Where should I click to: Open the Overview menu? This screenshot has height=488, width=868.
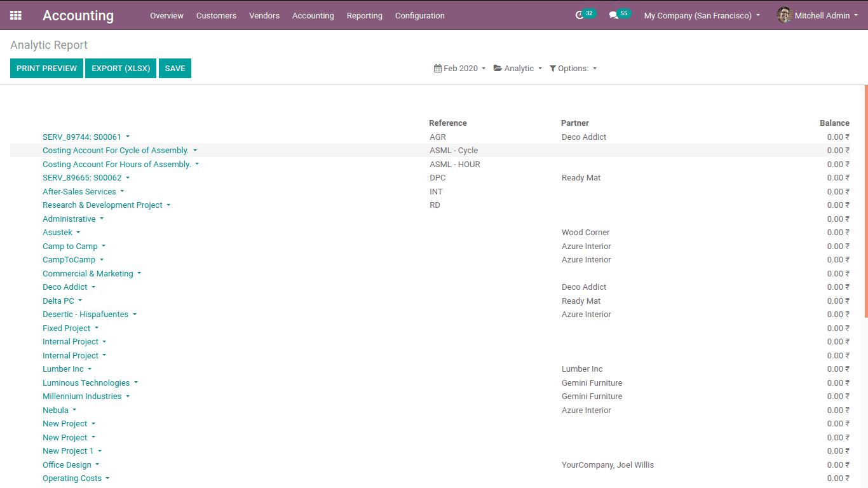pyautogui.click(x=166, y=15)
